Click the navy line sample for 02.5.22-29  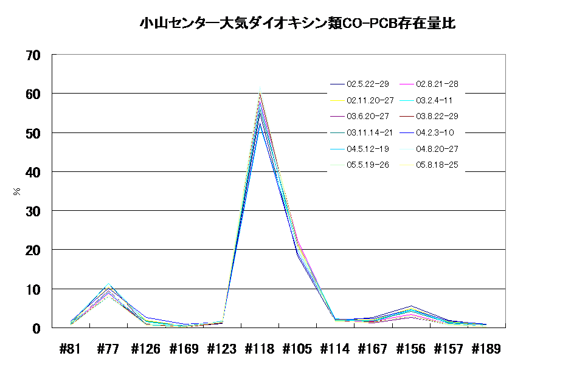tap(336, 84)
